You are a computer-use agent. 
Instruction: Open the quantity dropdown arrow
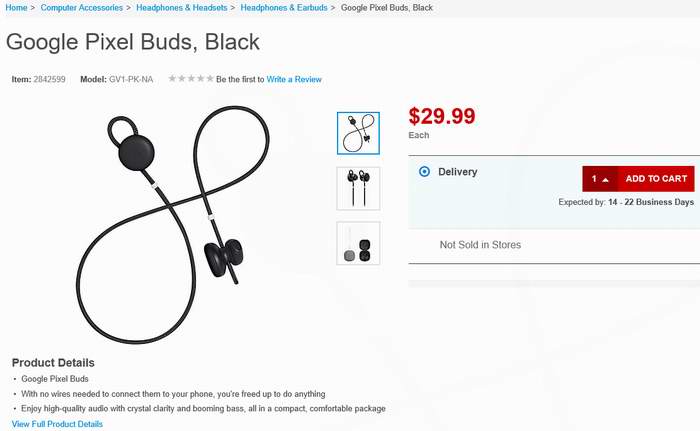tap(605, 179)
